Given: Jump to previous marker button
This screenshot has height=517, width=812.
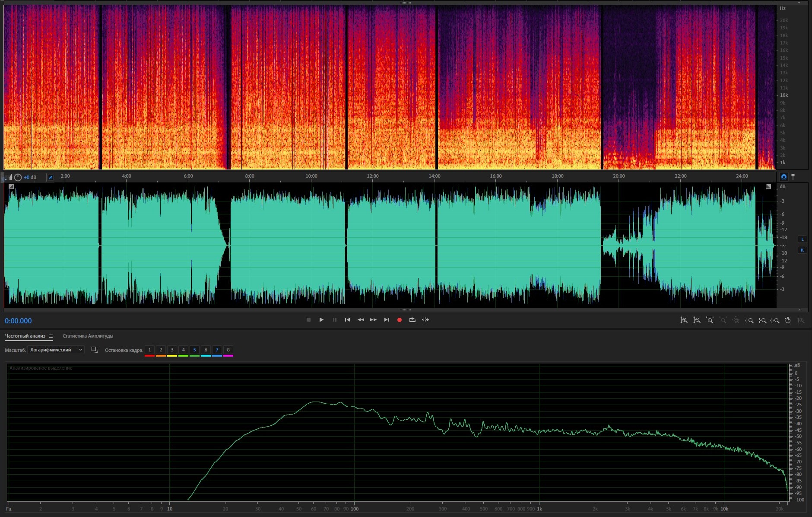Looking at the screenshot, I should coord(347,320).
